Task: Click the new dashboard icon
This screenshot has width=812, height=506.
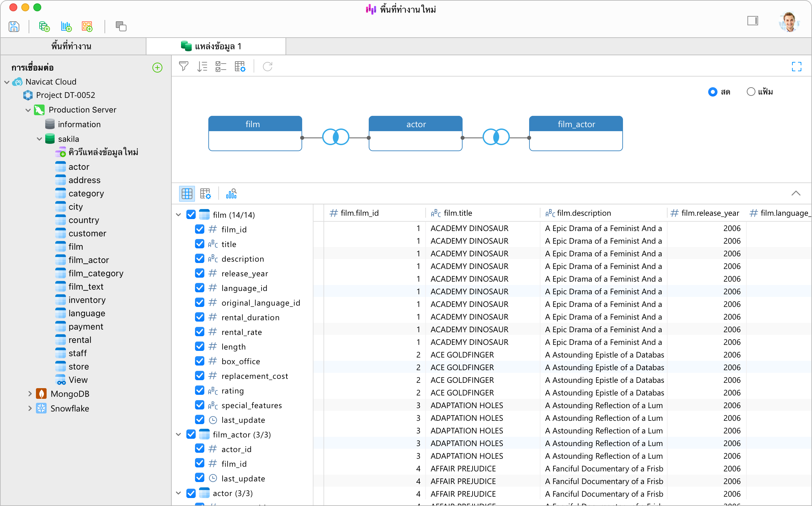Action: [x=87, y=26]
